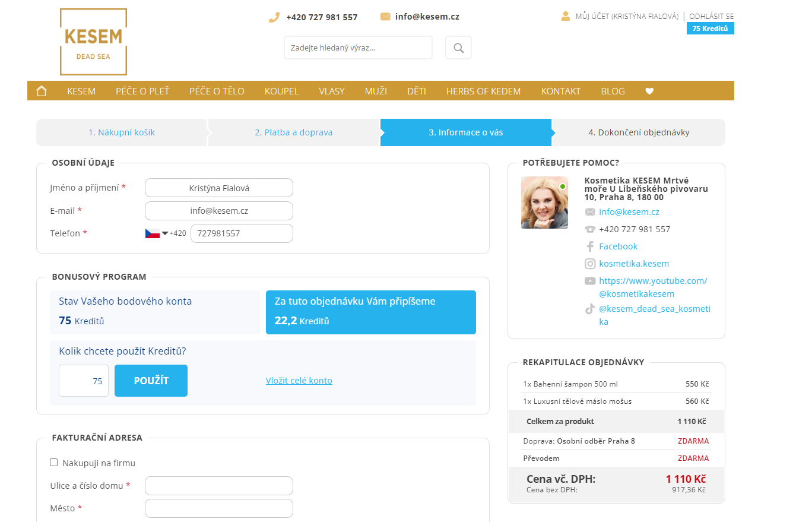
Task: Click the consultant portrait photo
Action: click(544, 203)
